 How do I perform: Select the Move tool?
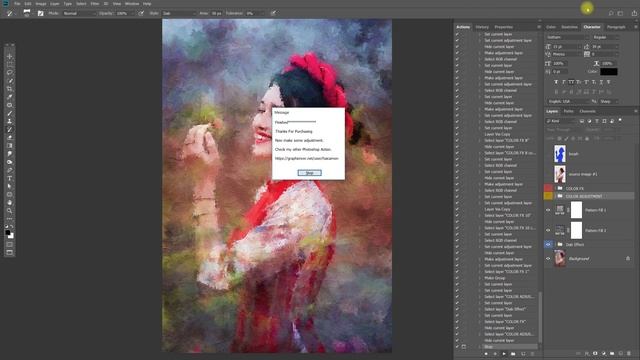pos(9,56)
